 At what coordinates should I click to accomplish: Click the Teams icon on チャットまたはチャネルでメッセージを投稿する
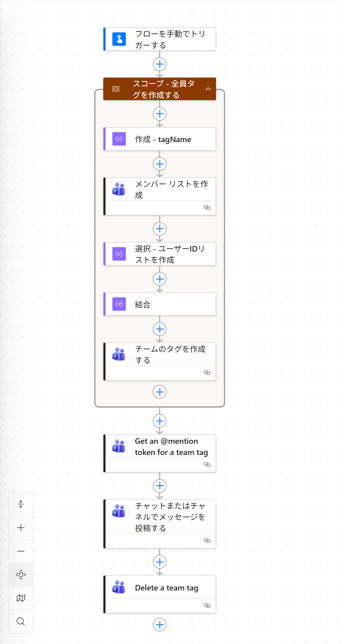(x=119, y=511)
